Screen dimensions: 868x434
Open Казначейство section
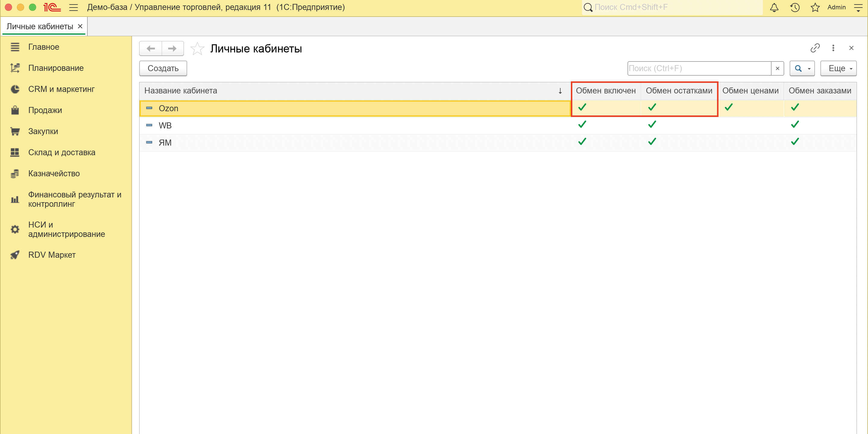[x=54, y=174]
